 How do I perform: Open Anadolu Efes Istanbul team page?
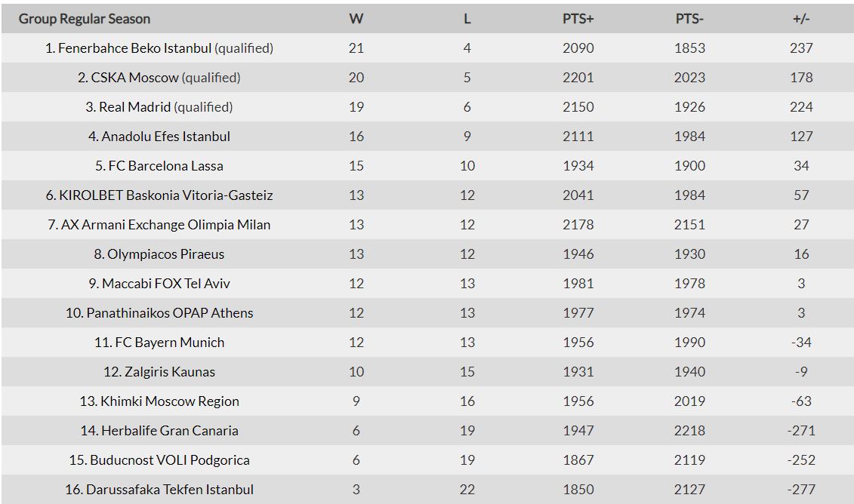[165, 137]
